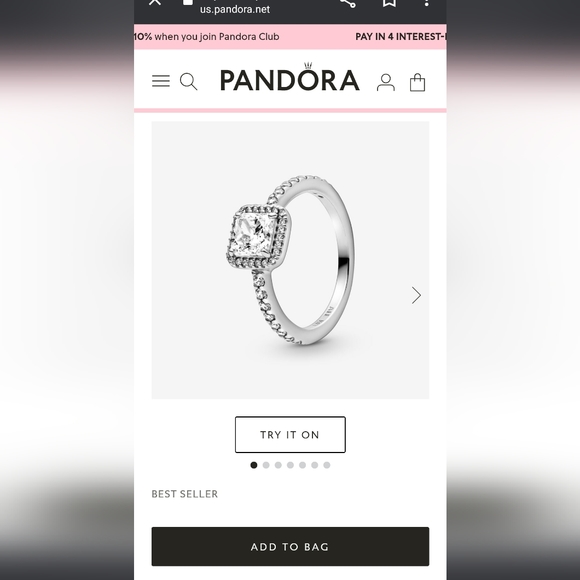Open the account profile icon
580x580 pixels.
tap(385, 82)
